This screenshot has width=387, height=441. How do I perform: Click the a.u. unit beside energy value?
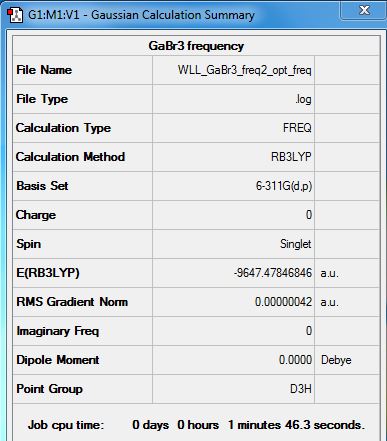pyautogui.click(x=329, y=273)
